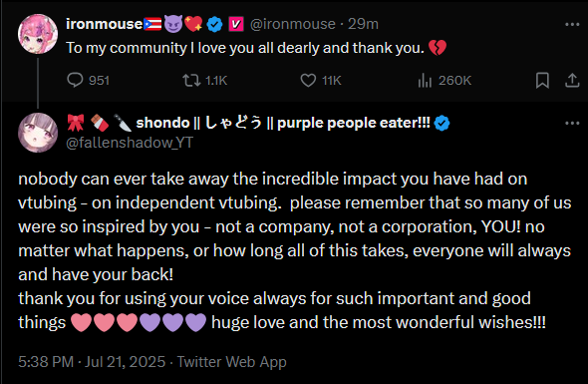Click the Twitter Web App source label

pyautogui.click(x=232, y=362)
